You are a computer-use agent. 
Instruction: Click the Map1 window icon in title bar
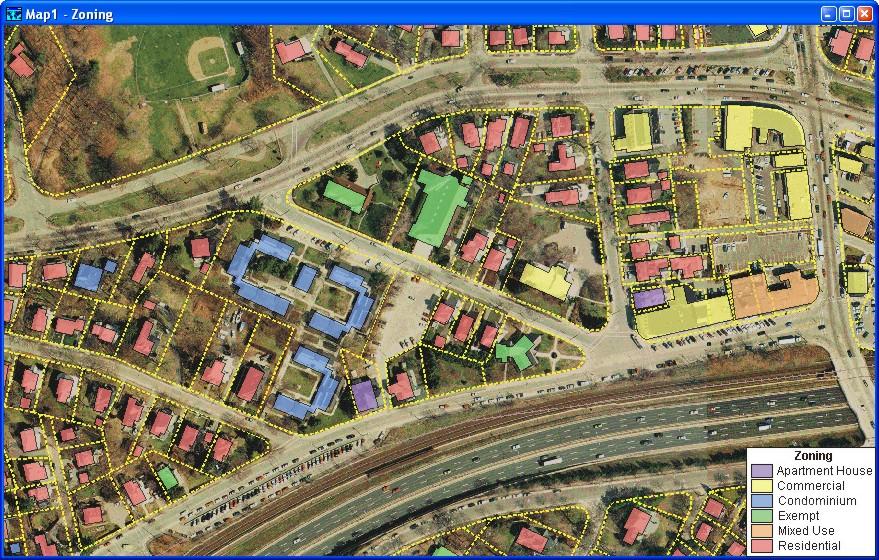click(13, 14)
